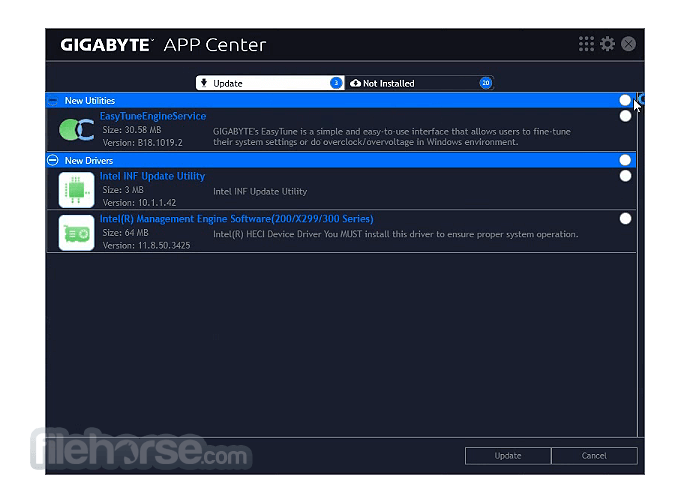Collapse the New Utilities section
This screenshot has width=700, height=500.
click(53, 101)
